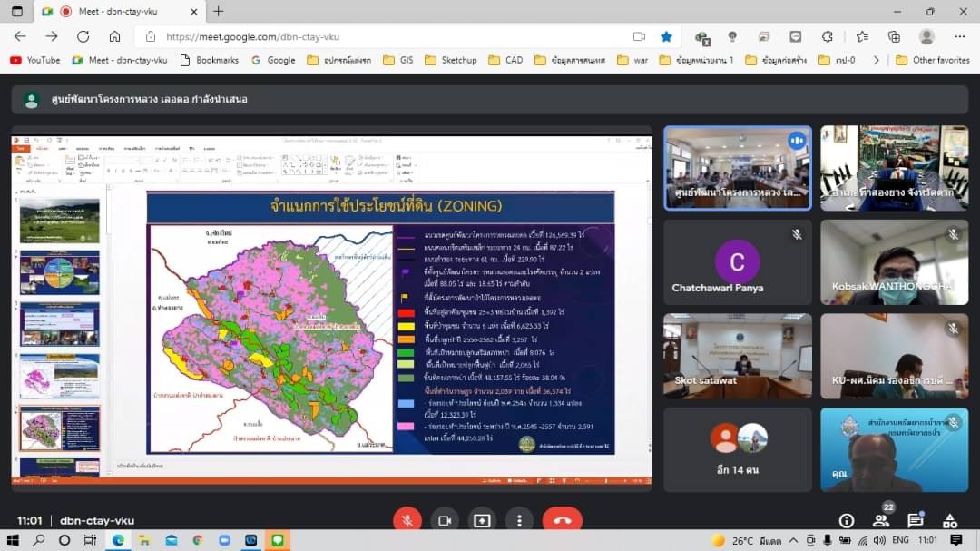This screenshot has width=980, height=551.
Task: Open a new browser tab
Action: (x=218, y=12)
